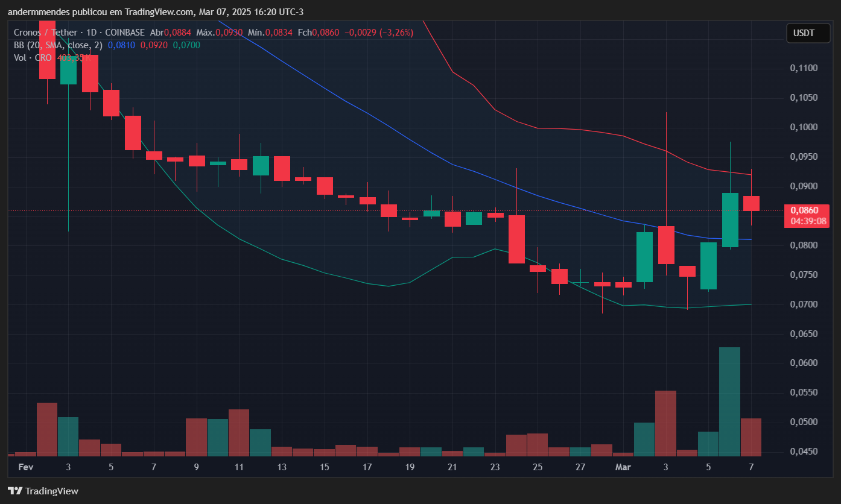
Task: Click the 0,0550 price axis label
Action: tap(804, 392)
